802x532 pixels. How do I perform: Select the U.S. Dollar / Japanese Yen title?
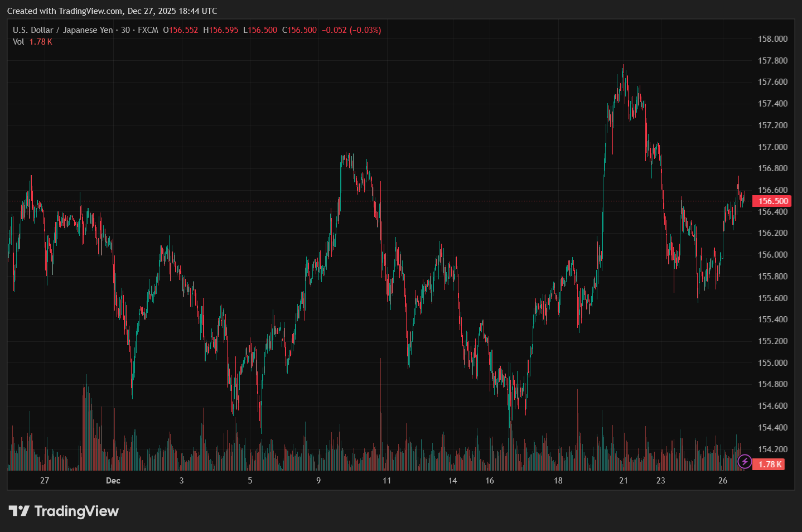[62, 30]
